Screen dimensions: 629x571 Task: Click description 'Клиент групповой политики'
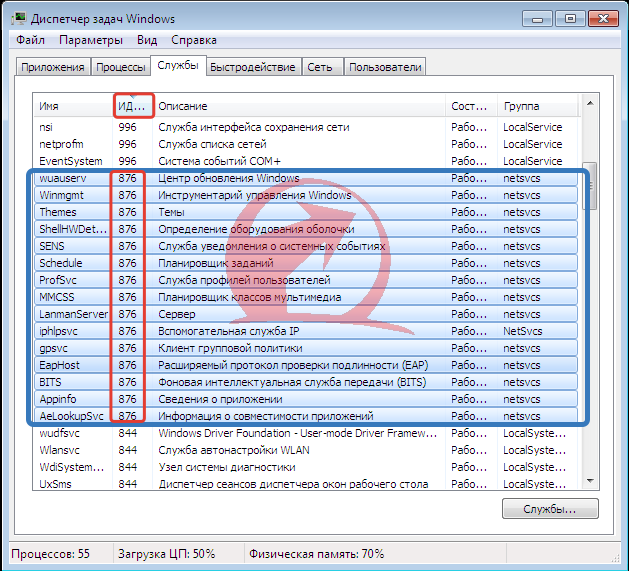pyautogui.click(x=230, y=348)
